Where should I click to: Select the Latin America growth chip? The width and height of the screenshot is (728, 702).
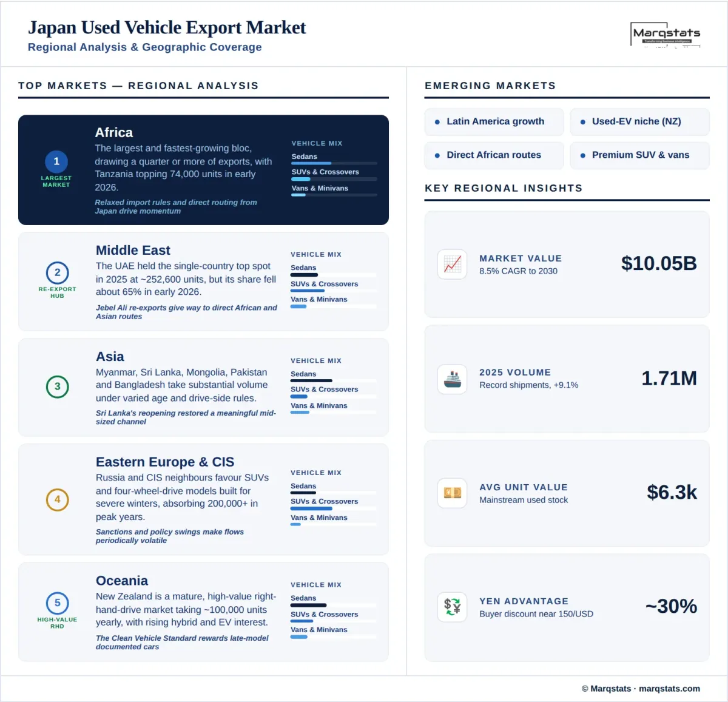coord(494,121)
